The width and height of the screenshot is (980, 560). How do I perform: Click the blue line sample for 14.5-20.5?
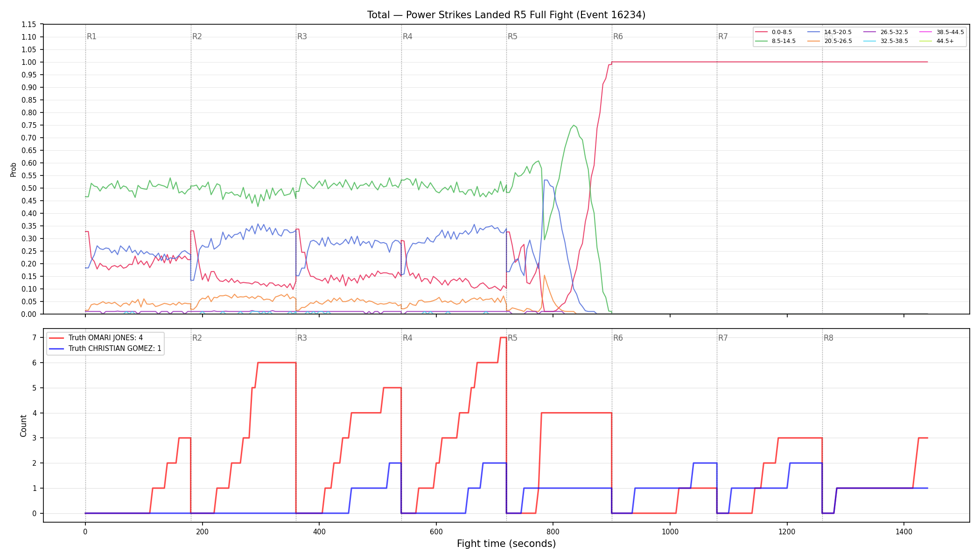tap(814, 32)
